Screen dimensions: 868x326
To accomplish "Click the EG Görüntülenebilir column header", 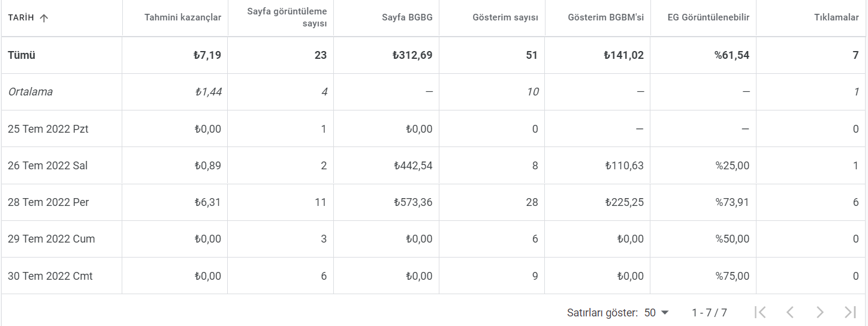I will point(709,18).
